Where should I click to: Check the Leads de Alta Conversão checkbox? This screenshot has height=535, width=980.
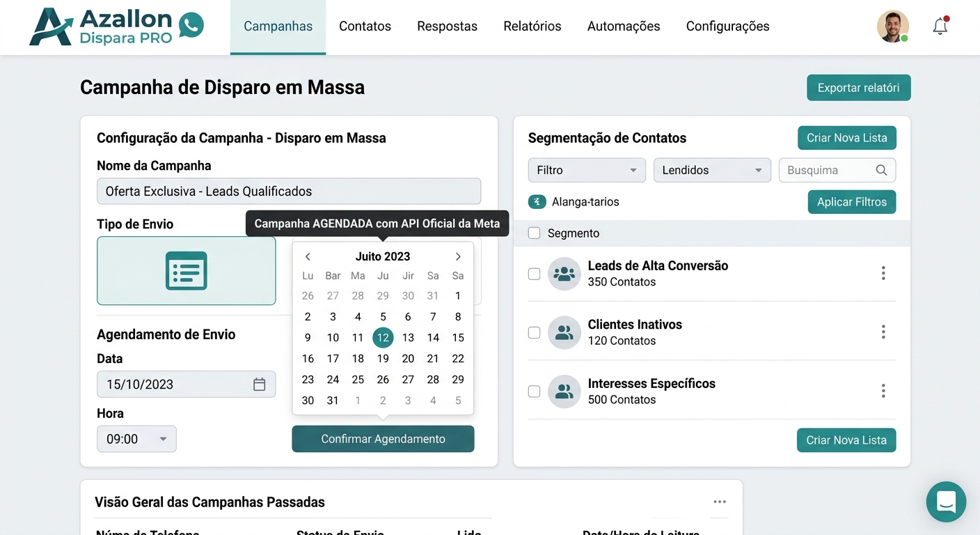pos(534,274)
